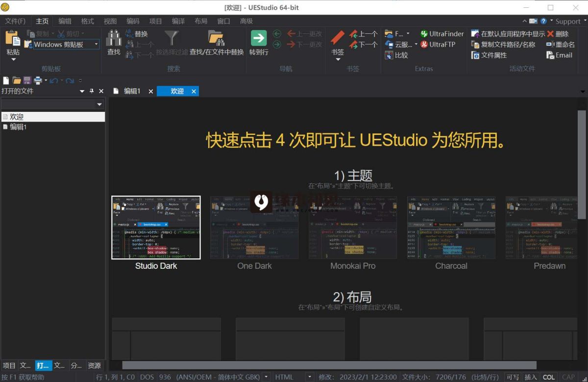Close the Welcome (欢迎) tab

point(194,91)
